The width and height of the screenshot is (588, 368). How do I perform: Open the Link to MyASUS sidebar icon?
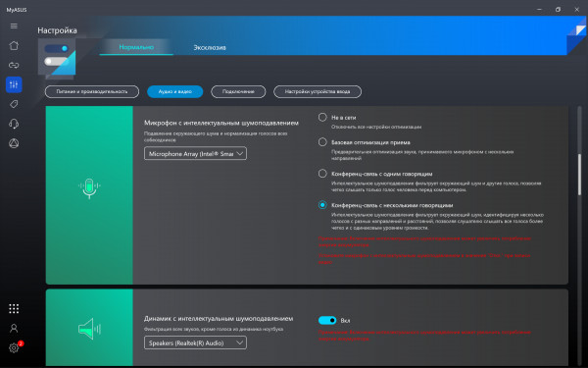14,65
